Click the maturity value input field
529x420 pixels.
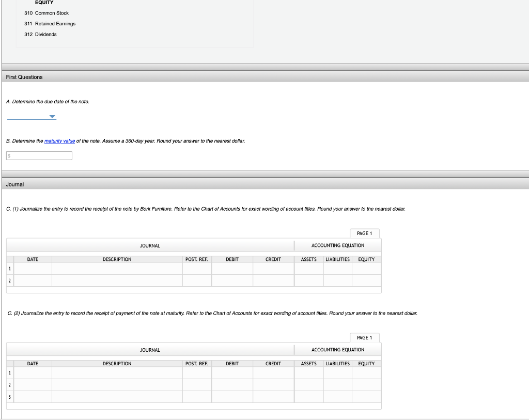point(39,155)
